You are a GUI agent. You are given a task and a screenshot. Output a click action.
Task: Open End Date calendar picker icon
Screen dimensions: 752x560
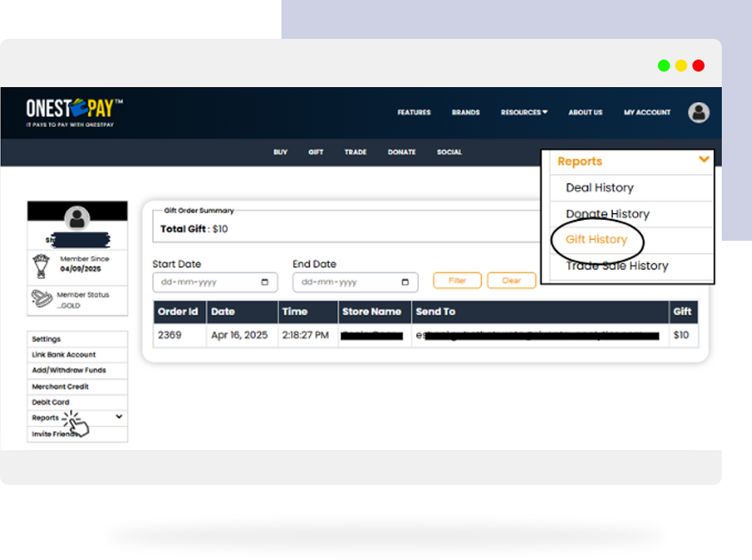405,282
